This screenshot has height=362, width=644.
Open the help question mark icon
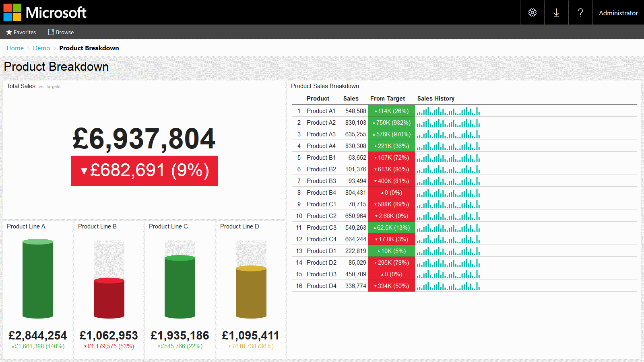pos(580,12)
